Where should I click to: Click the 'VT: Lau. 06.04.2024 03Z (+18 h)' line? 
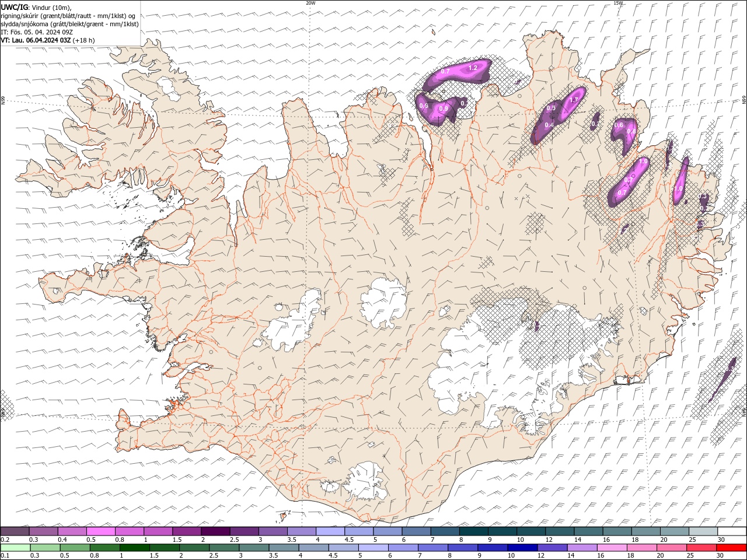pos(48,40)
